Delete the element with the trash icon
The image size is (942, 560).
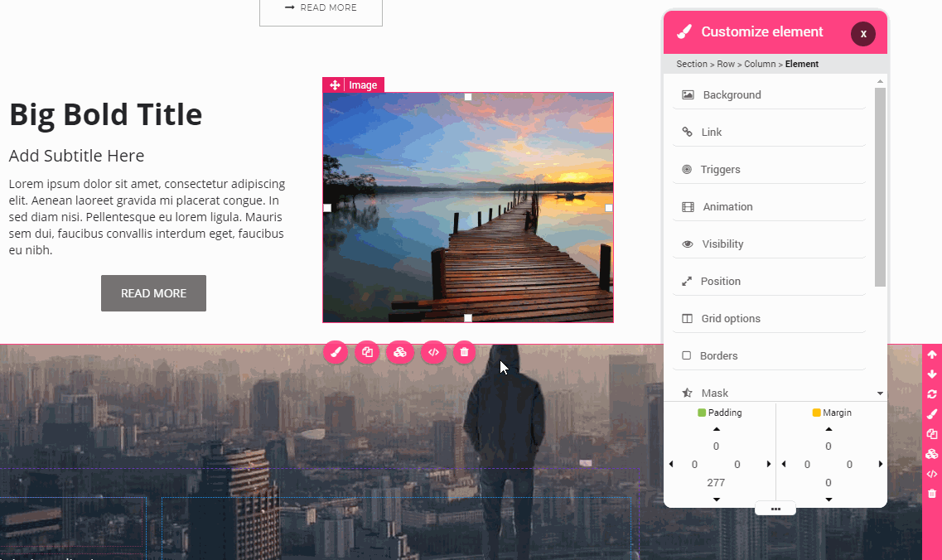[x=464, y=352]
